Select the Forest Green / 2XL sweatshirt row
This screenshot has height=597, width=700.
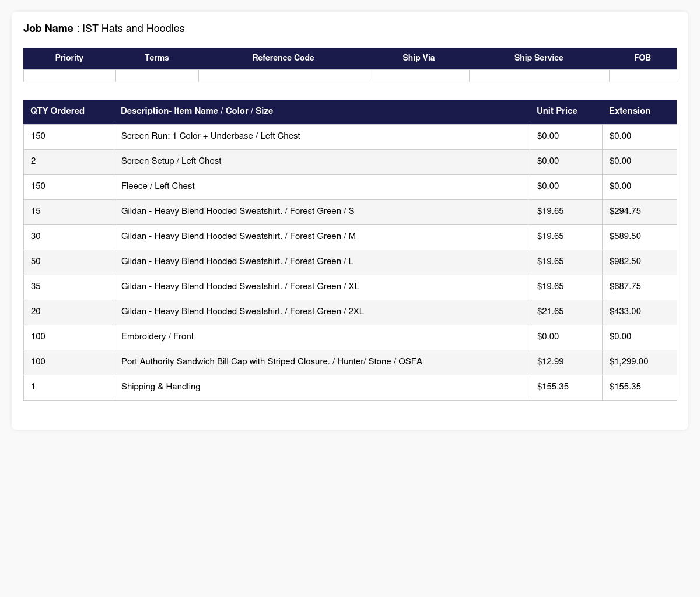[350, 312]
